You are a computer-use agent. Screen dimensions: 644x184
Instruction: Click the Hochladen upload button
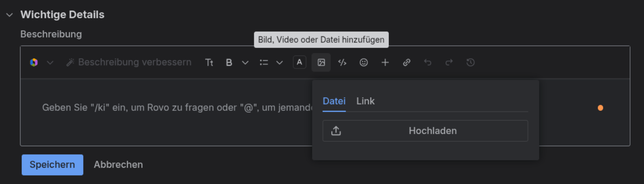(x=425, y=131)
